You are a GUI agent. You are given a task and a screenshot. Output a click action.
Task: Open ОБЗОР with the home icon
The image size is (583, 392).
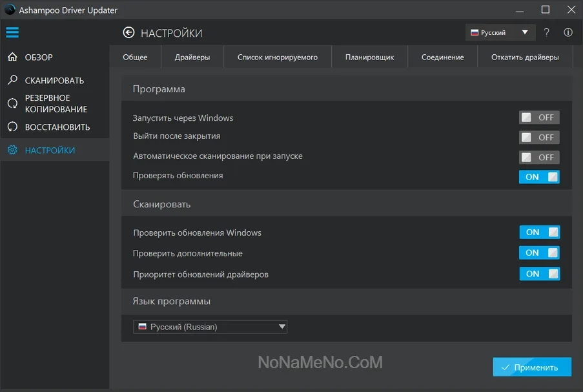[x=12, y=57]
